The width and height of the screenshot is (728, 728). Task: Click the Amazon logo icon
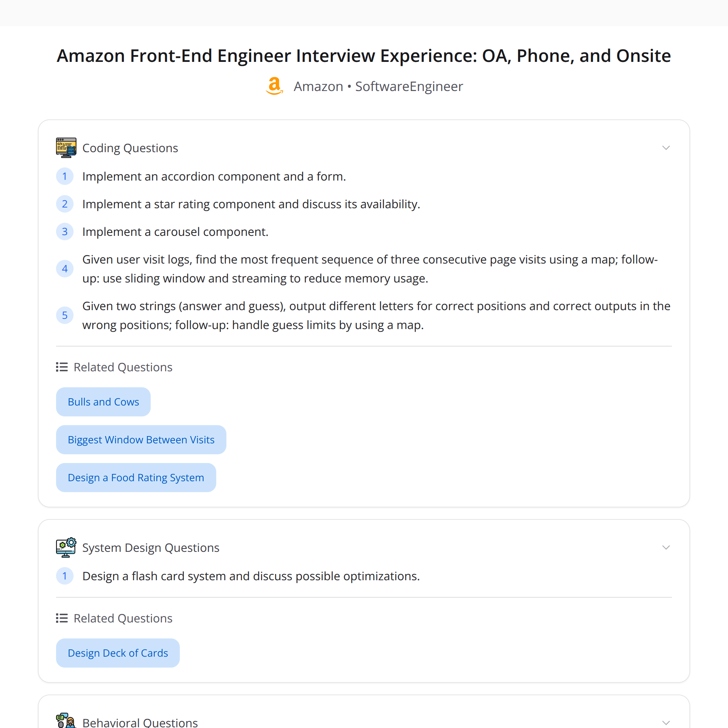274,86
